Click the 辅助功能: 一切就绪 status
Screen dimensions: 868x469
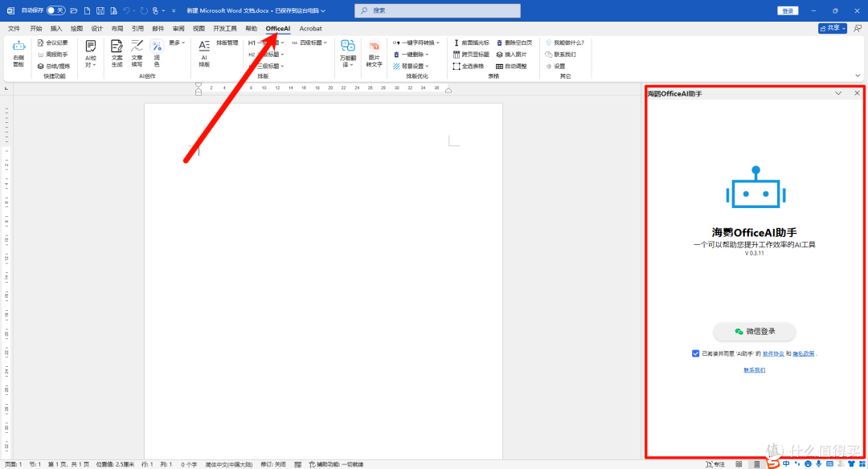coord(336,464)
